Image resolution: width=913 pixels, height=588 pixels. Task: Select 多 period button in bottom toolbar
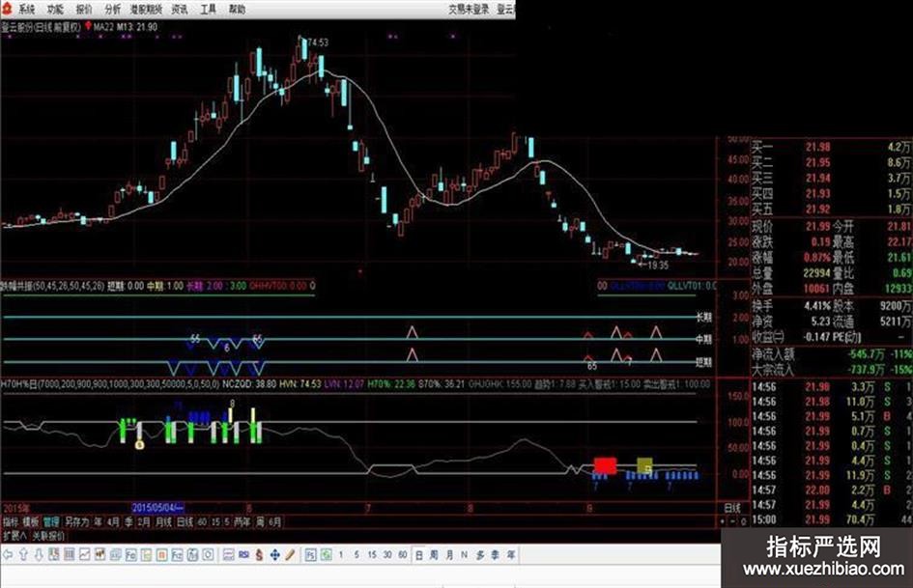pyautogui.click(x=480, y=555)
